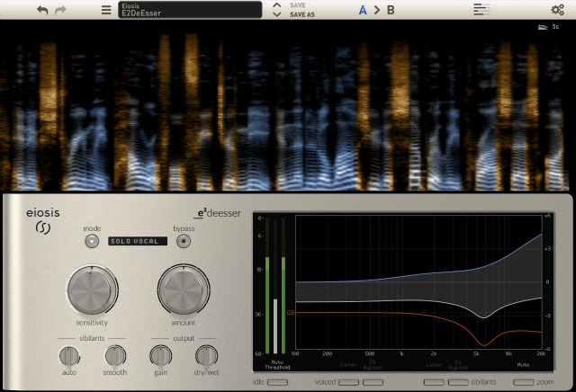Click the spectrogram speed icon near 5s
Screen dimensions: 576x392
point(543,27)
